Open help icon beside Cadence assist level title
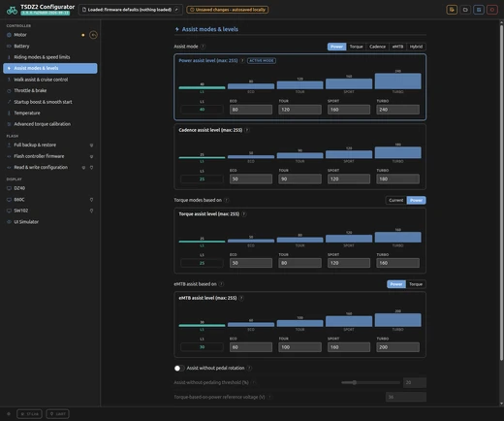The height and width of the screenshot is (421, 504). pyautogui.click(x=247, y=130)
